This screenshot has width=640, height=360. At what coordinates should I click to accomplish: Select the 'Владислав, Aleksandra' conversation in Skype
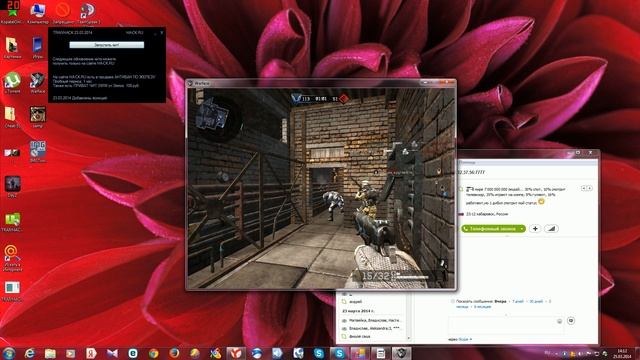373,328
